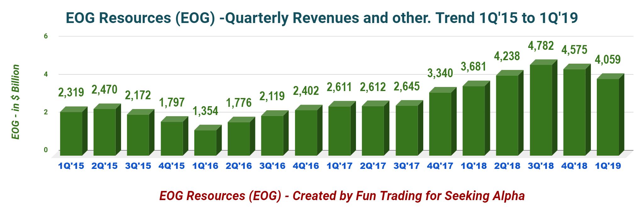Click the 4,059 data label
The height and width of the screenshot is (213, 644).
(x=608, y=60)
